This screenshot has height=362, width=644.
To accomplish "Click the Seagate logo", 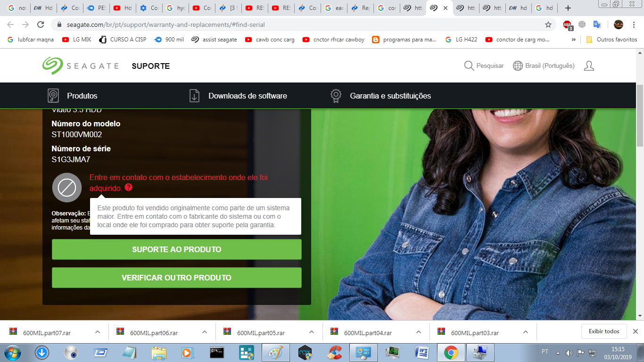I will [80, 66].
